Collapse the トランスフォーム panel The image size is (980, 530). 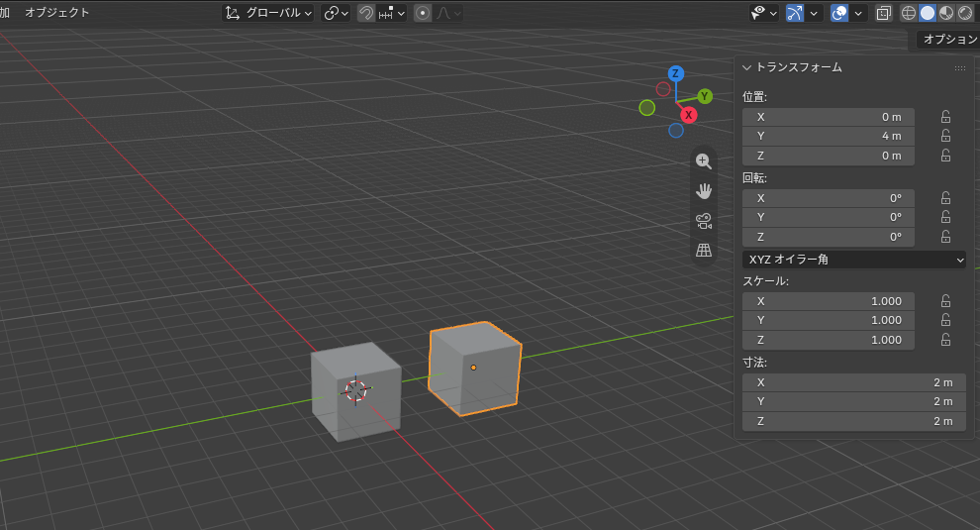tap(746, 67)
